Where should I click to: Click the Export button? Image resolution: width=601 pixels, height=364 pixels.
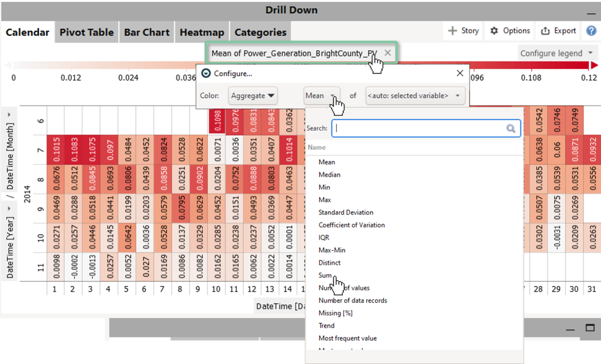pos(558,31)
